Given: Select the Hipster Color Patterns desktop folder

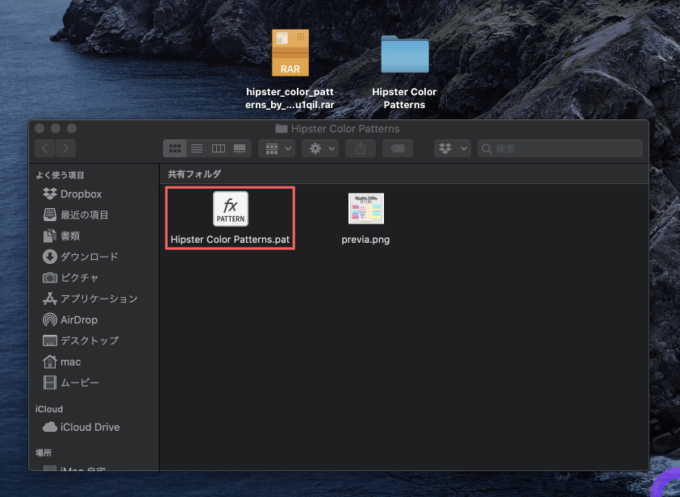Looking at the screenshot, I should click(405, 54).
